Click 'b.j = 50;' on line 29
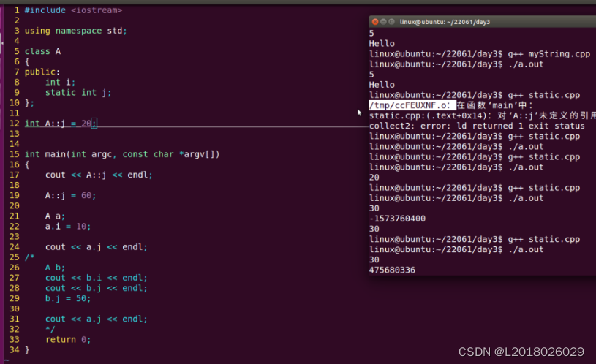The image size is (596, 364). tap(68, 298)
